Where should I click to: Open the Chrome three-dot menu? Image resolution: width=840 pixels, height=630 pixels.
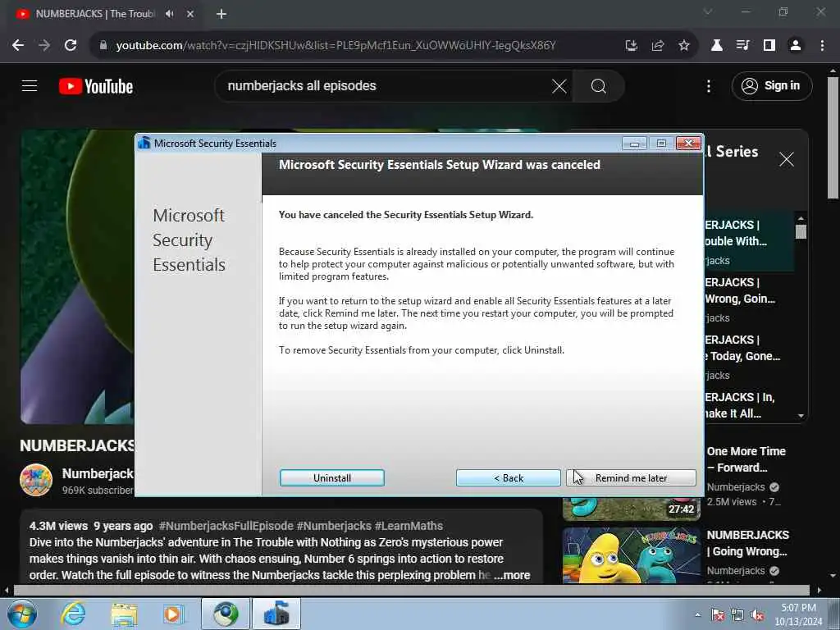tap(822, 46)
